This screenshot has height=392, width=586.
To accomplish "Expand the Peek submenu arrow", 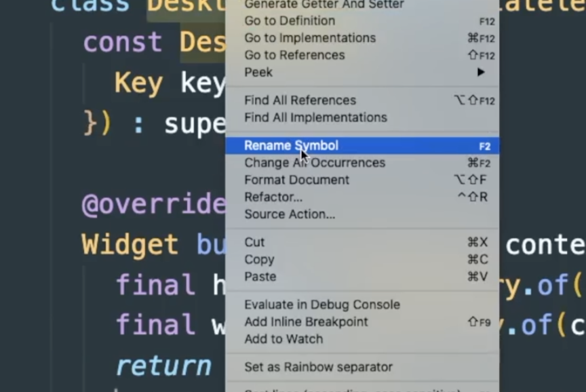I will coord(481,72).
